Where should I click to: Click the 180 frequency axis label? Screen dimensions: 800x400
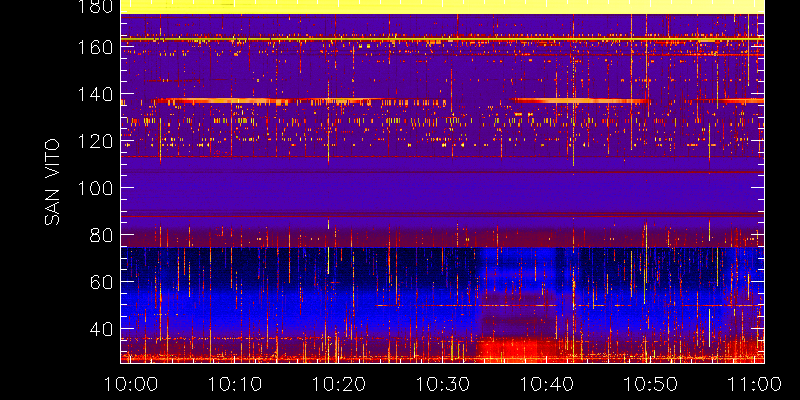tap(95, 7)
